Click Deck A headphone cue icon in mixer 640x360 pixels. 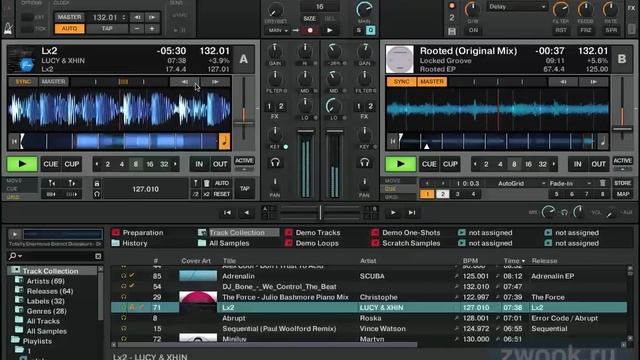(275, 162)
